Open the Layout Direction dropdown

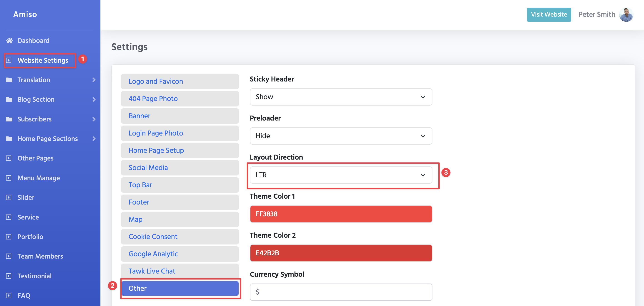(341, 175)
